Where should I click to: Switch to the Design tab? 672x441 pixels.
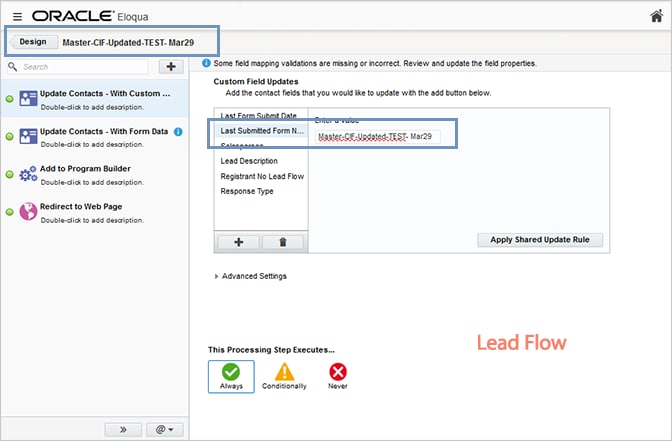32,42
